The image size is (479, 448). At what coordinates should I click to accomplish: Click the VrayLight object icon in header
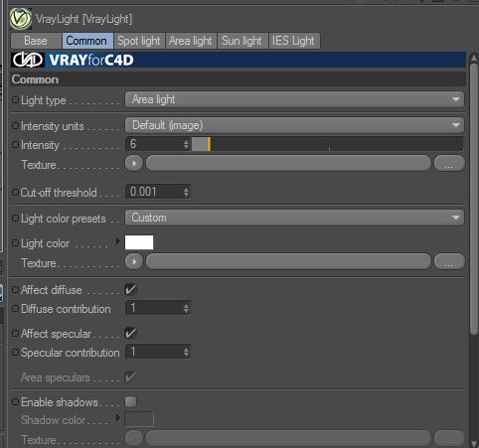(x=21, y=19)
